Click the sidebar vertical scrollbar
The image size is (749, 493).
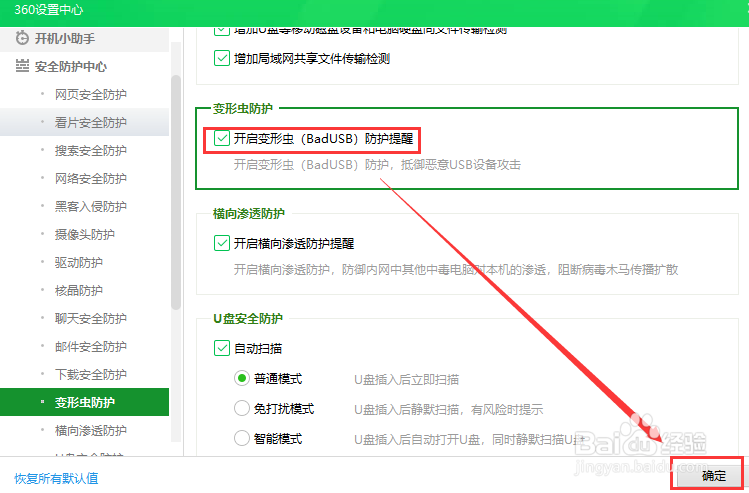(176, 192)
